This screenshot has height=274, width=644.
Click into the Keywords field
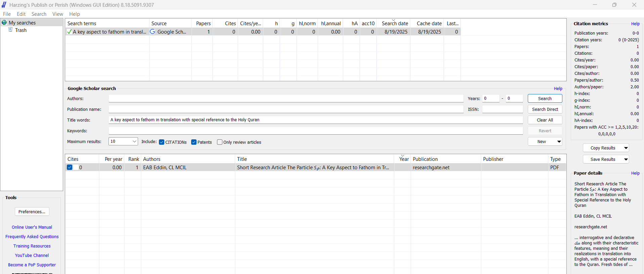(x=316, y=131)
